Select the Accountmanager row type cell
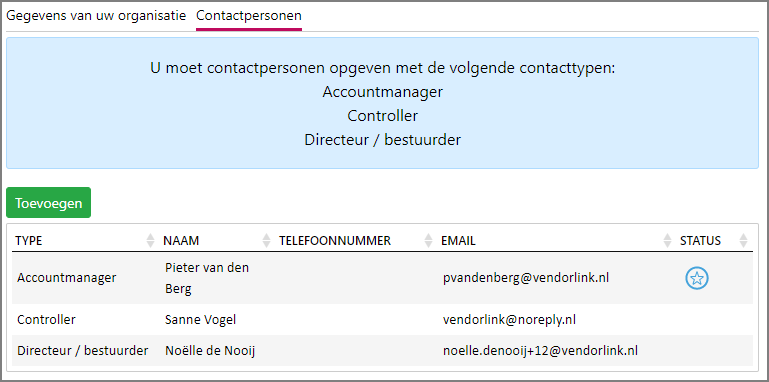Screen dimensions: 769x382 (x=67, y=278)
